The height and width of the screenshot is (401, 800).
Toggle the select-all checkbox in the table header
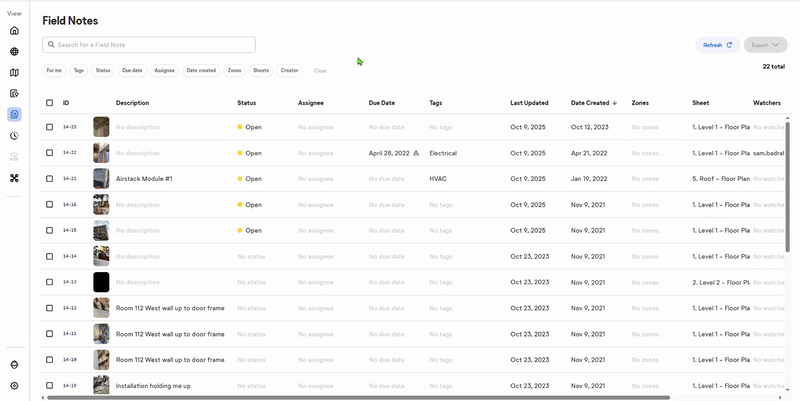click(49, 103)
